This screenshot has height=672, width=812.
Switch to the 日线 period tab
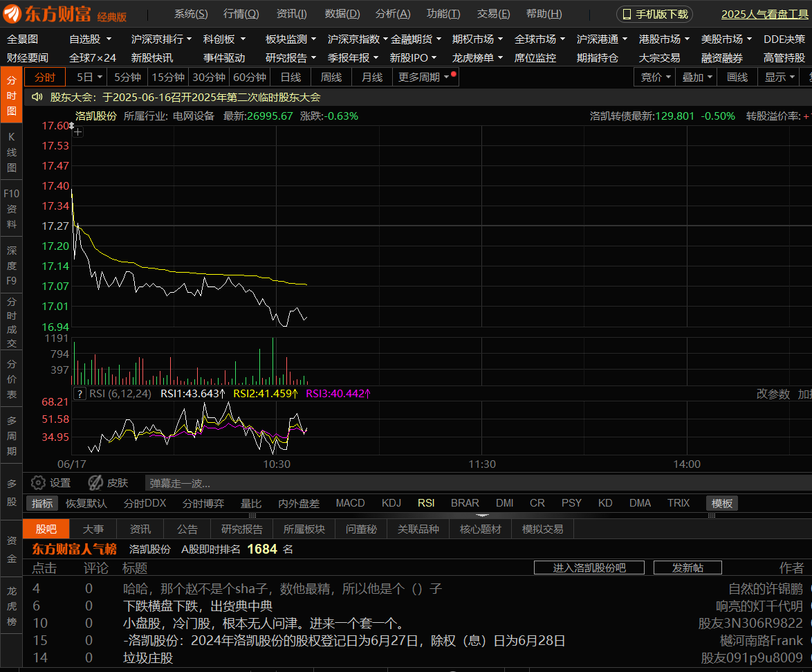tap(290, 78)
